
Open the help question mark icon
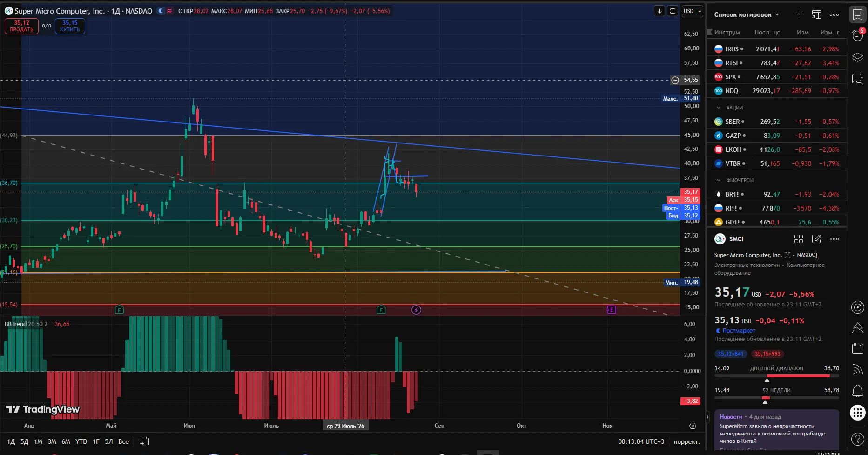point(857,439)
